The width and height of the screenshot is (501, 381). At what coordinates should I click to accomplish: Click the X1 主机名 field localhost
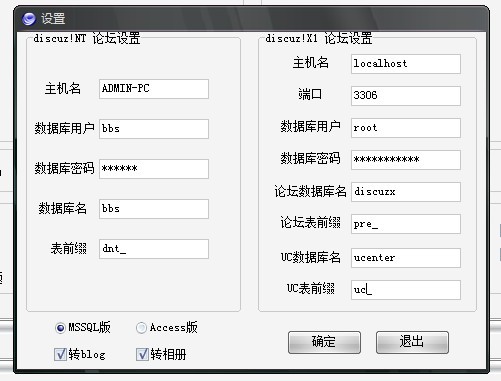pos(406,64)
